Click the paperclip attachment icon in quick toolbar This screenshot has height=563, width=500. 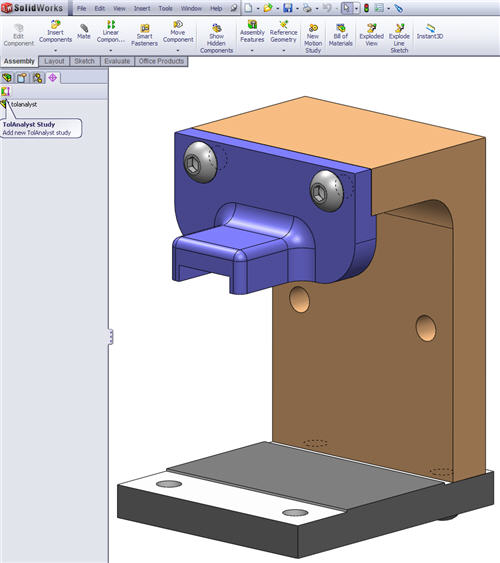[x=398, y=8]
